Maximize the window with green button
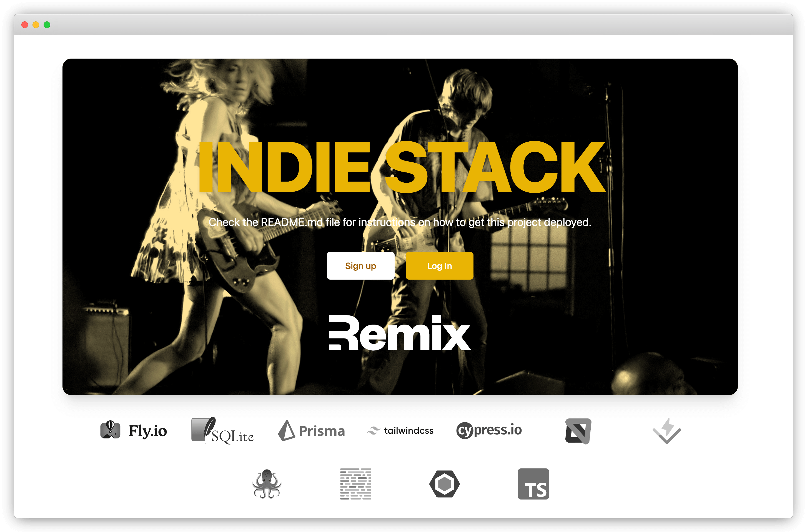The image size is (807, 532). (x=47, y=25)
